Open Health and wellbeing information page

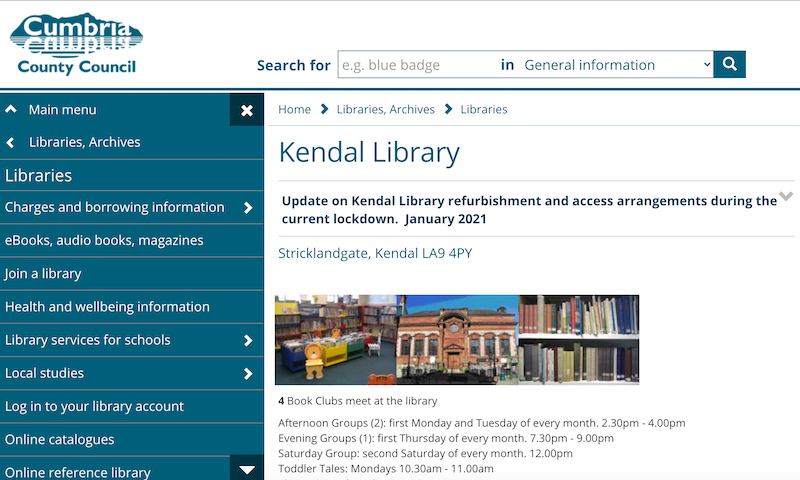(107, 306)
